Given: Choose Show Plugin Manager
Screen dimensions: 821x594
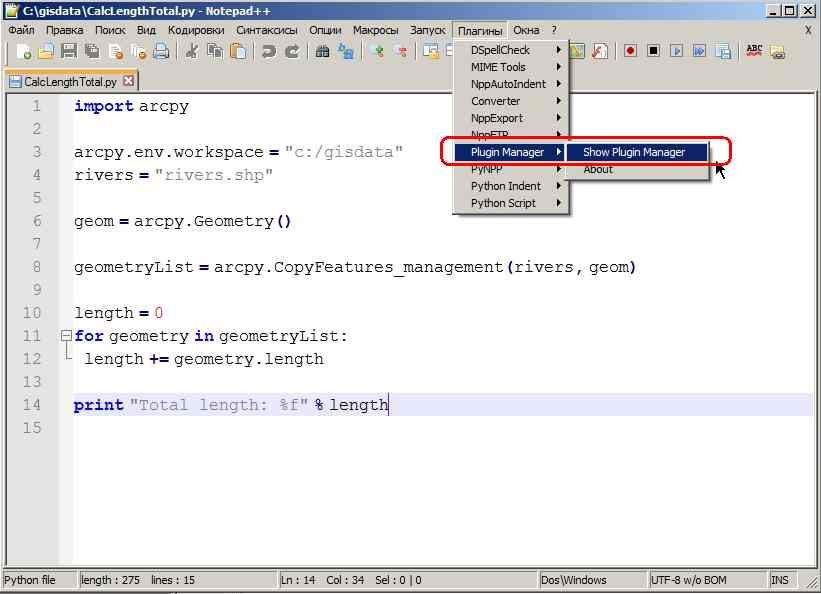Looking at the screenshot, I should [x=637, y=152].
